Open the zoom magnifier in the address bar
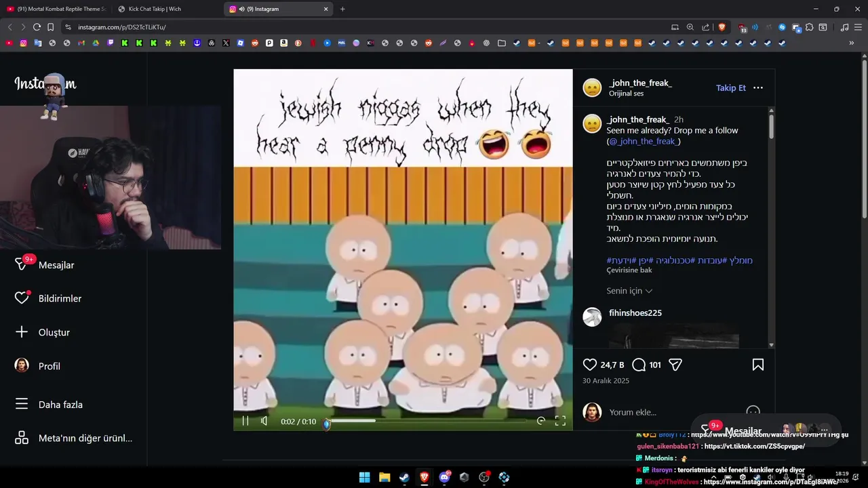 (690, 27)
